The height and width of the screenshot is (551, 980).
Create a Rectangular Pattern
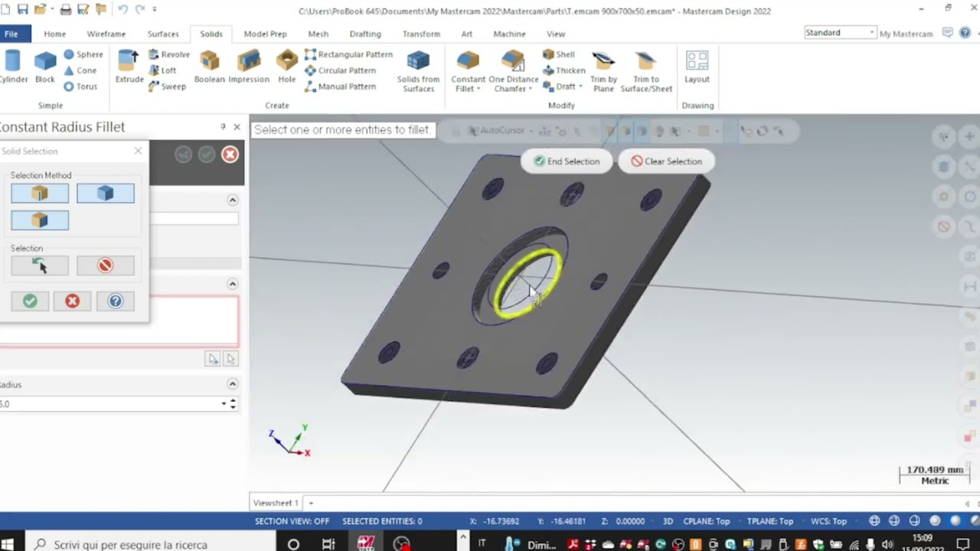(x=348, y=54)
